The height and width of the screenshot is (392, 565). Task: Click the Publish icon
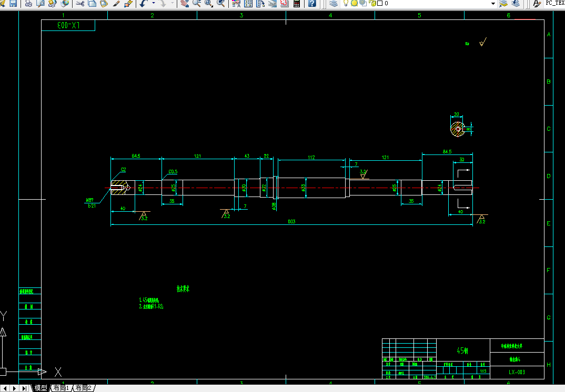(x=52, y=3)
